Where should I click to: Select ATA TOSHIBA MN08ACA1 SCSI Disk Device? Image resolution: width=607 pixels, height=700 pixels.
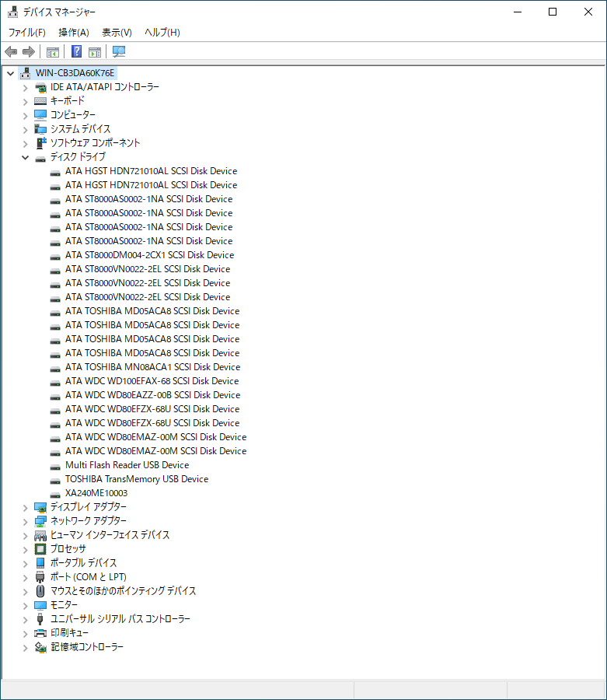(x=152, y=367)
